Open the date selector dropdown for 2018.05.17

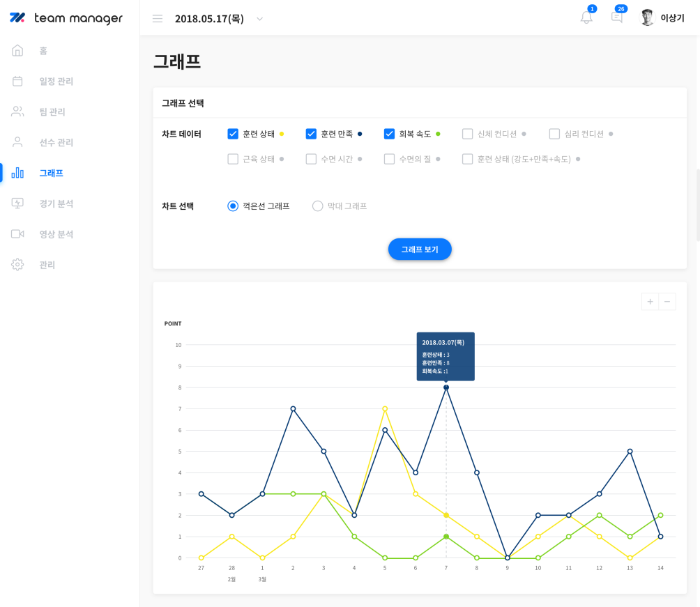pos(259,20)
